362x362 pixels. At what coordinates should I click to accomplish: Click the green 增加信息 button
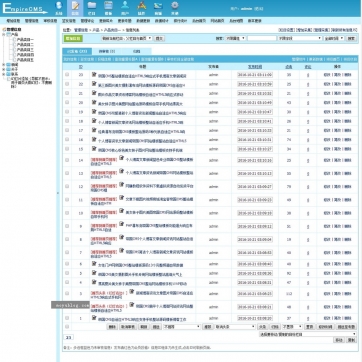tap(73, 39)
